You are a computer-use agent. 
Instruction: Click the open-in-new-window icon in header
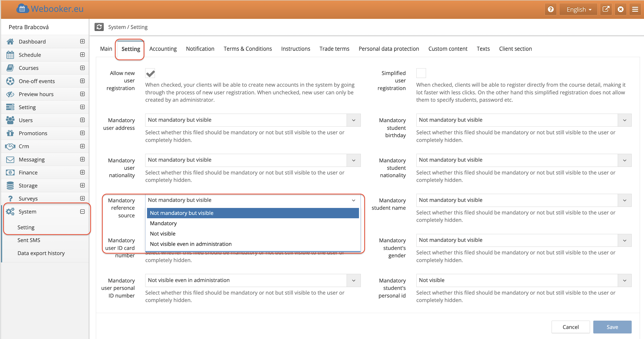[x=606, y=9]
